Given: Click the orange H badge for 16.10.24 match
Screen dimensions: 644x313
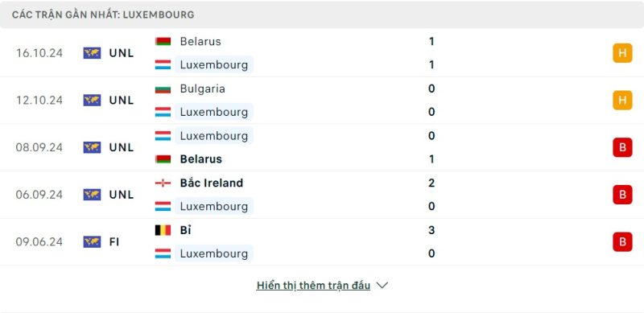Looking at the screenshot, I should coord(622,53).
